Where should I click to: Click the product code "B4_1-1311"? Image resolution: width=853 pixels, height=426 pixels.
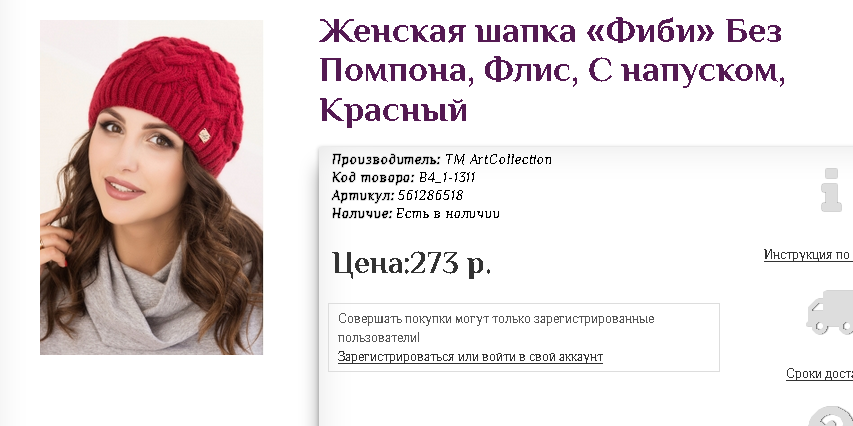click(x=447, y=177)
